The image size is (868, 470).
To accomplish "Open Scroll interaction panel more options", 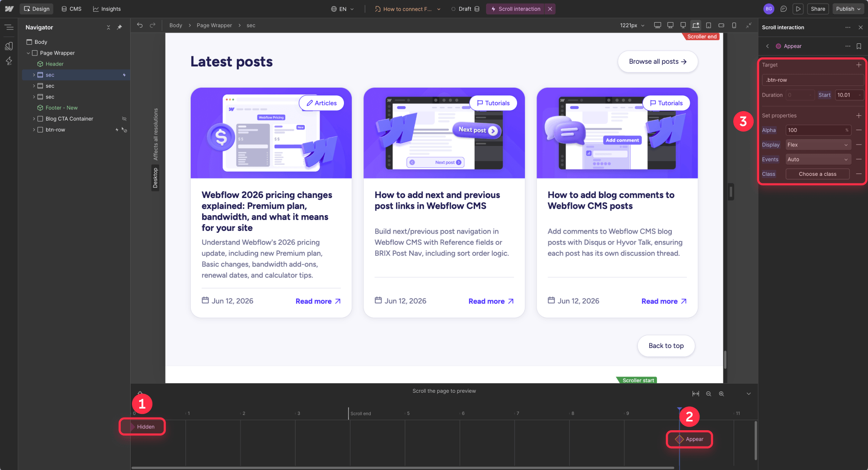I will pyautogui.click(x=848, y=28).
